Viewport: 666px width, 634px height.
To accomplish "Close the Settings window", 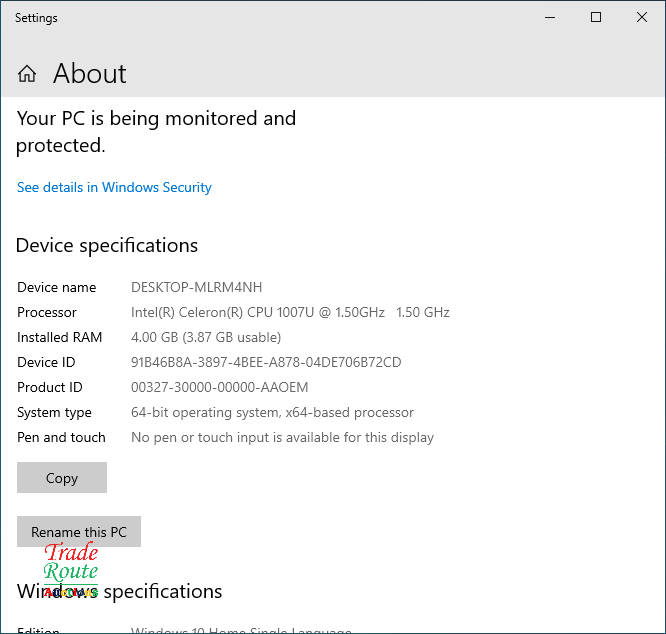I will [642, 17].
